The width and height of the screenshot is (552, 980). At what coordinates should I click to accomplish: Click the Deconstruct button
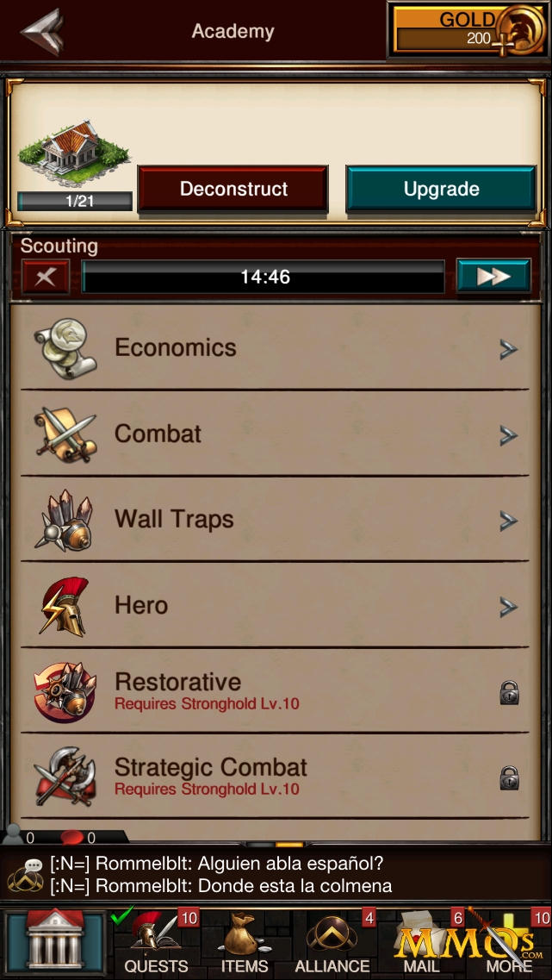coord(233,189)
